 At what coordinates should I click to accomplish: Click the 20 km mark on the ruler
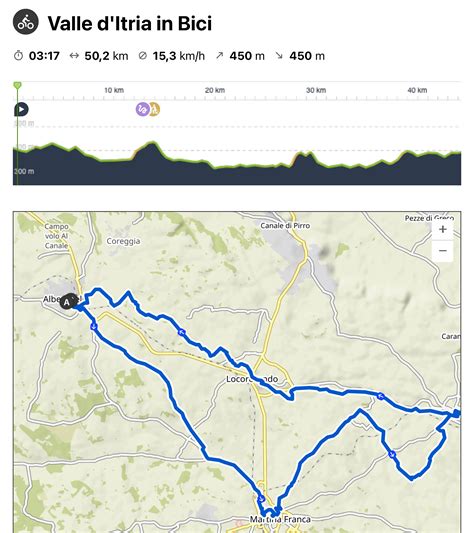215,90
